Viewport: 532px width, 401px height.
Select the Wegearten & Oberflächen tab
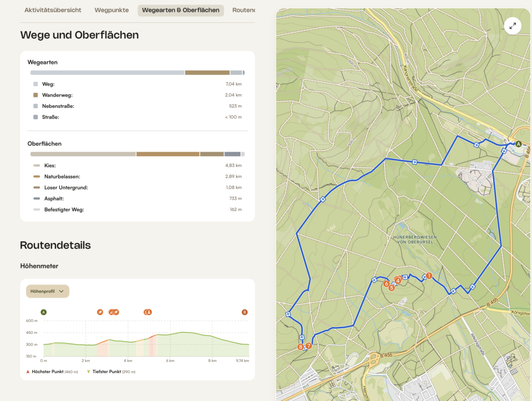click(x=181, y=10)
